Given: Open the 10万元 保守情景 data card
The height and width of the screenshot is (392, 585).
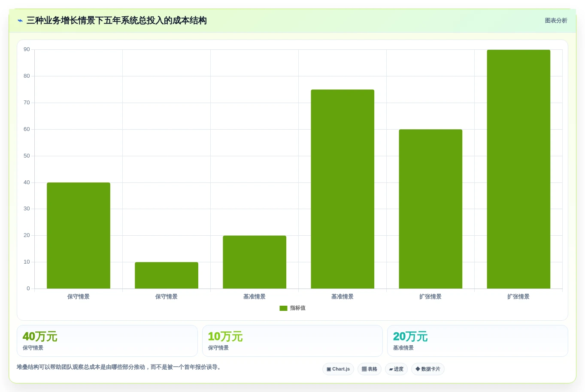Looking at the screenshot, I should 292,341.
